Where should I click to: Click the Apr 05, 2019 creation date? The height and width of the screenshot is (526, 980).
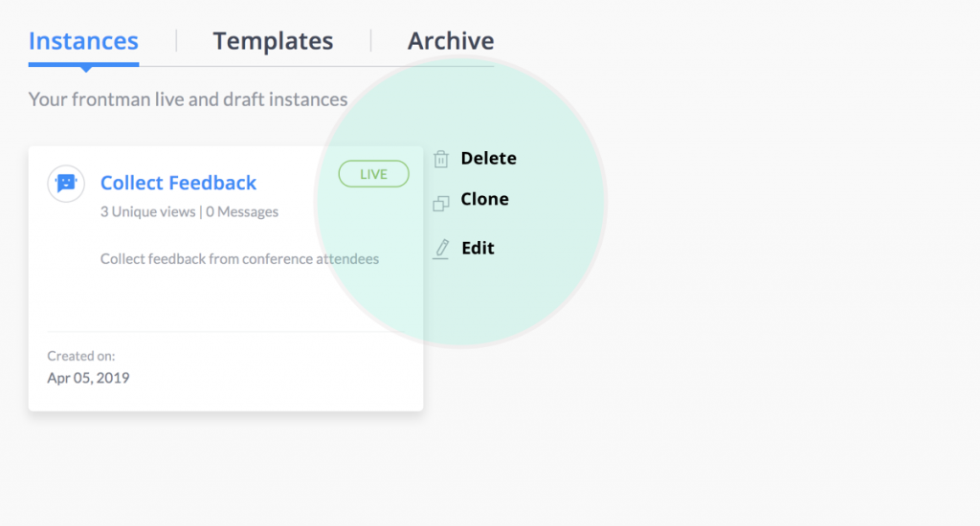[88, 378]
